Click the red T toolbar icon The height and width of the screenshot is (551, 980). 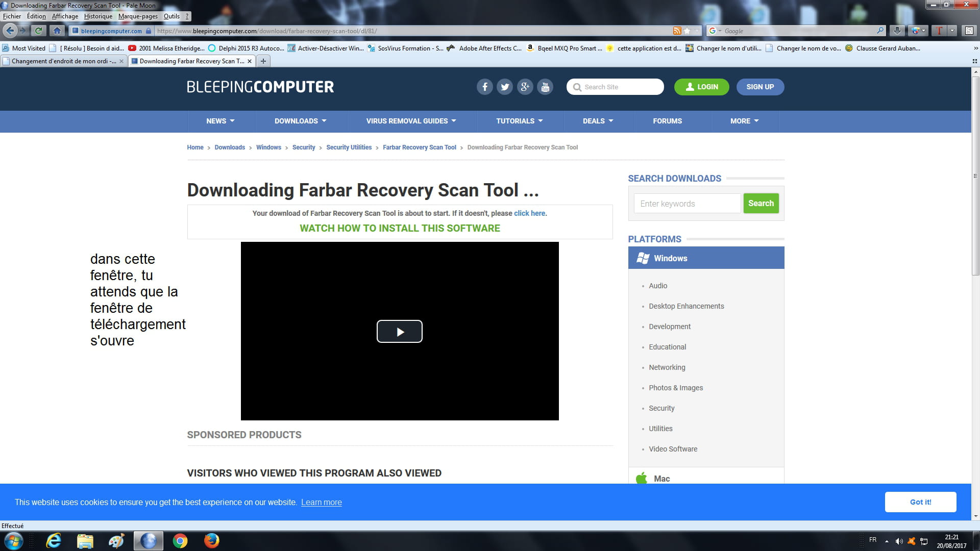click(939, 31)
